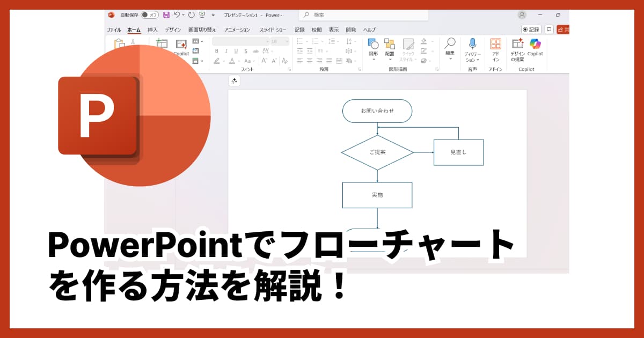The height and width of the screenshot is (338, 644).
Task: Toggle 自動保存 on
Action: pos(150,14)
